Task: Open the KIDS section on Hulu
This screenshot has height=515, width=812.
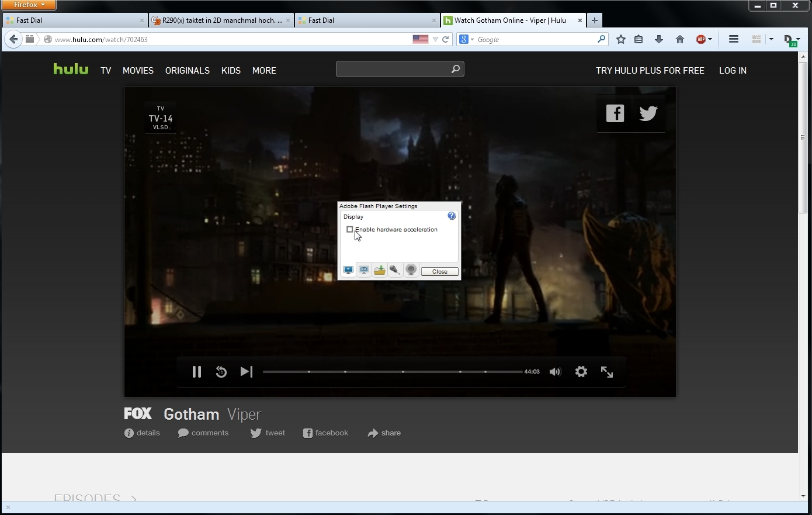Action: click(231, 70)
